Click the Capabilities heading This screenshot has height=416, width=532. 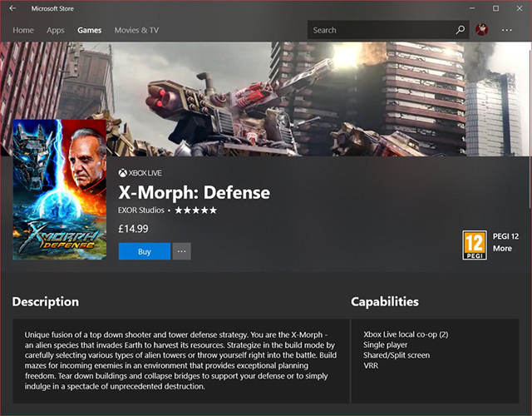point(385,301)
